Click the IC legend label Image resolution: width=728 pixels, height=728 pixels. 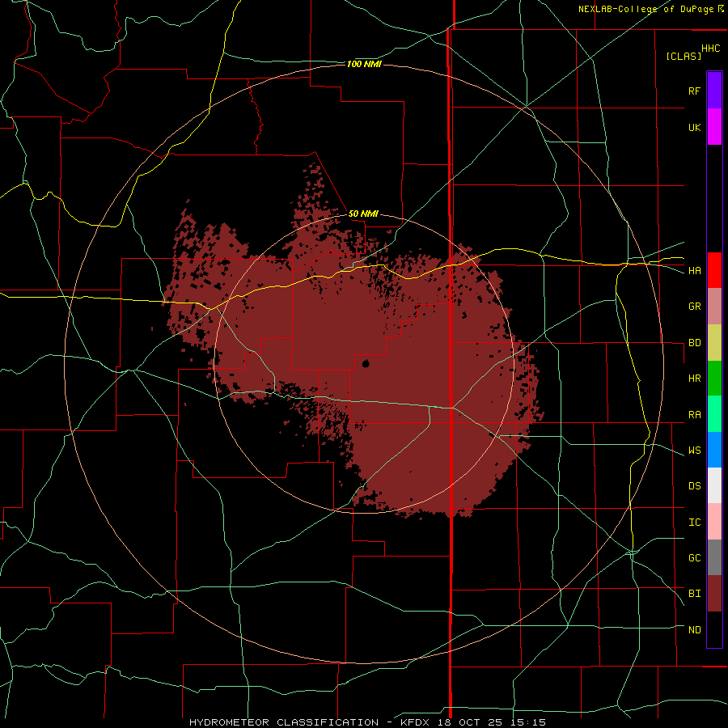click(x=694, y=523)
